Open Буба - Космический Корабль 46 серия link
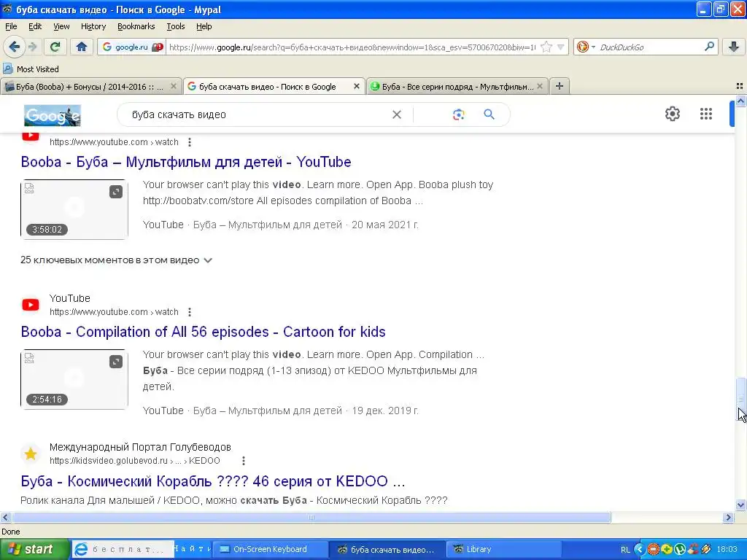The image size is (747, 560). click(x=212, y=481)
